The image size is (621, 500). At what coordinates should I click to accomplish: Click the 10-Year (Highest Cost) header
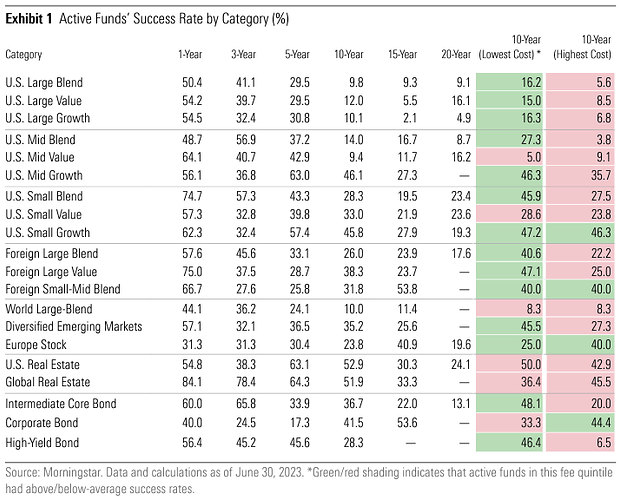tap(582, 47)
